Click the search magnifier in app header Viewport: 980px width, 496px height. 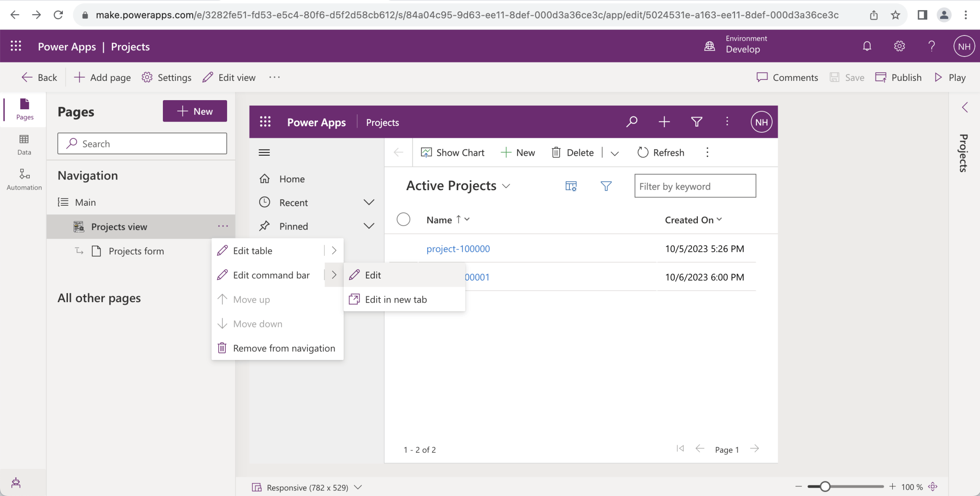(632, 122)
